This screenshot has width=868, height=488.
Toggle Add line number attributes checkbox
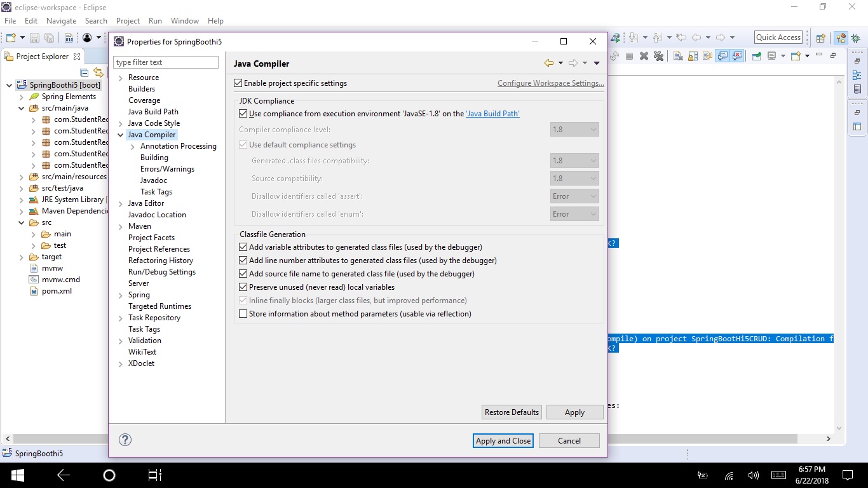pyautogui.click(x=243, y=261)
